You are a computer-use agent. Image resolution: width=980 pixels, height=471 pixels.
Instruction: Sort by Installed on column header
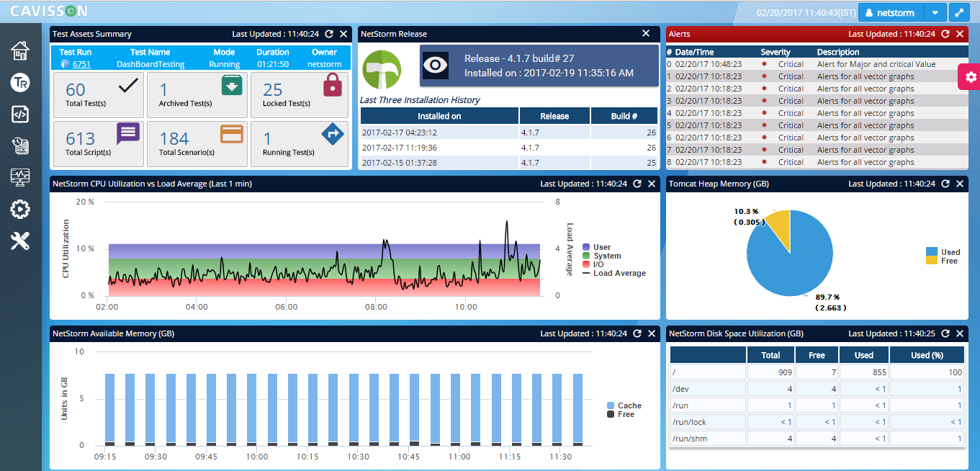(x=439, y=116)
